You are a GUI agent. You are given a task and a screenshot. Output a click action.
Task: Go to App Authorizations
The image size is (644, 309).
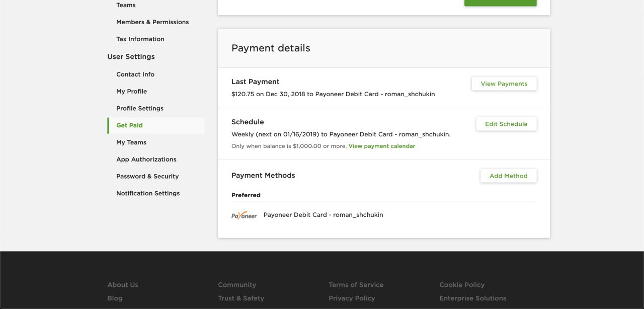click(146, 160)
